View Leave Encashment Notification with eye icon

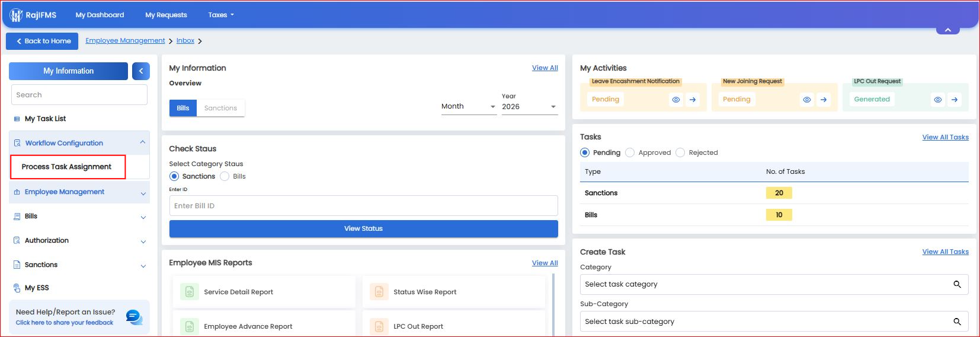click(676, 100)
